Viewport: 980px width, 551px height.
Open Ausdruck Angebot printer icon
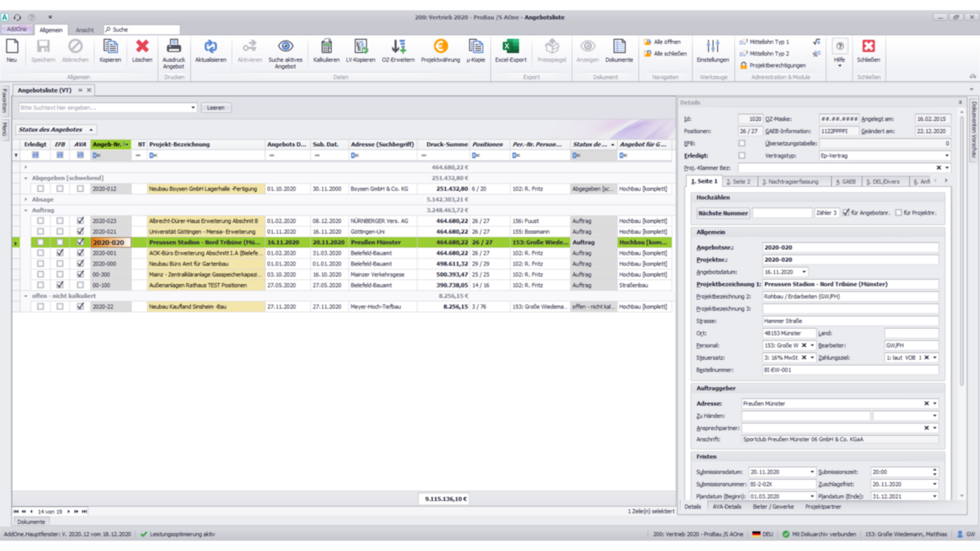tap(174, 48)
